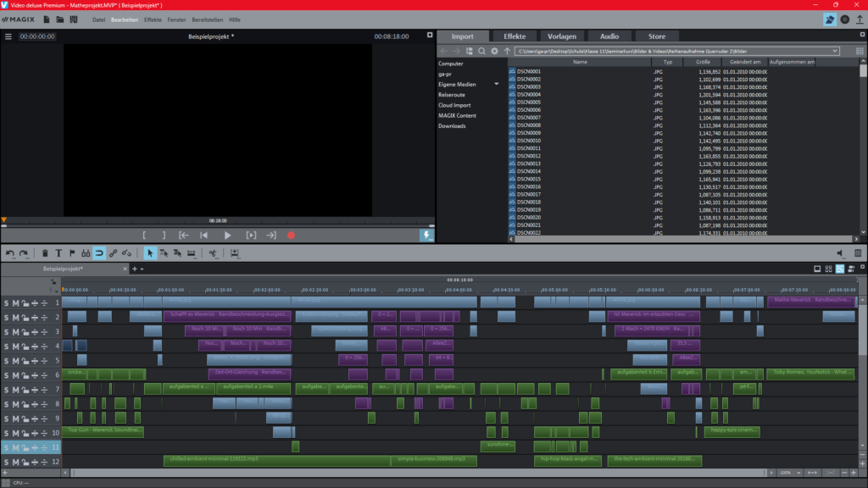Delete selection with the trash icon
Viewport: 868px width, 488px height.
(x=46, y=252)
